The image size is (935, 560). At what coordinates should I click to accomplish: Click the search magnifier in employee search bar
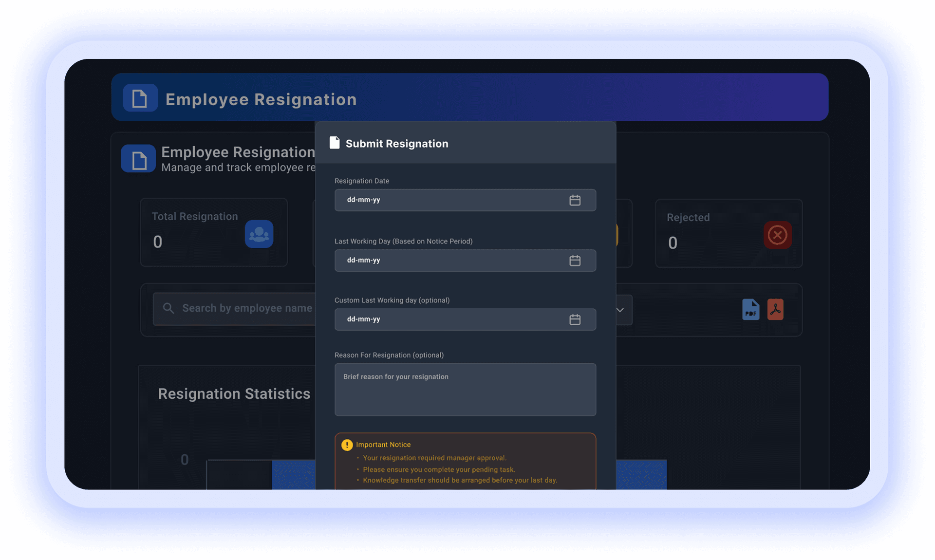coord(168,308)
